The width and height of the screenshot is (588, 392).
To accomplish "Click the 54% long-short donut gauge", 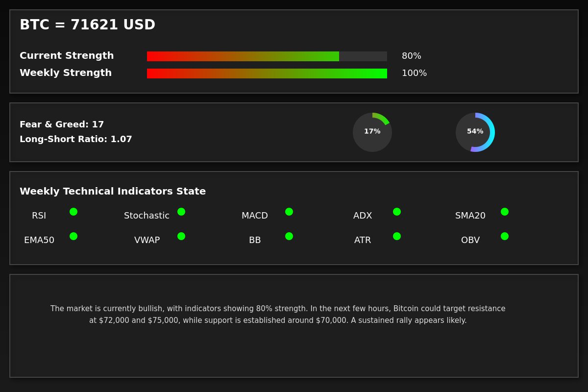I will [x=475, y=132].
